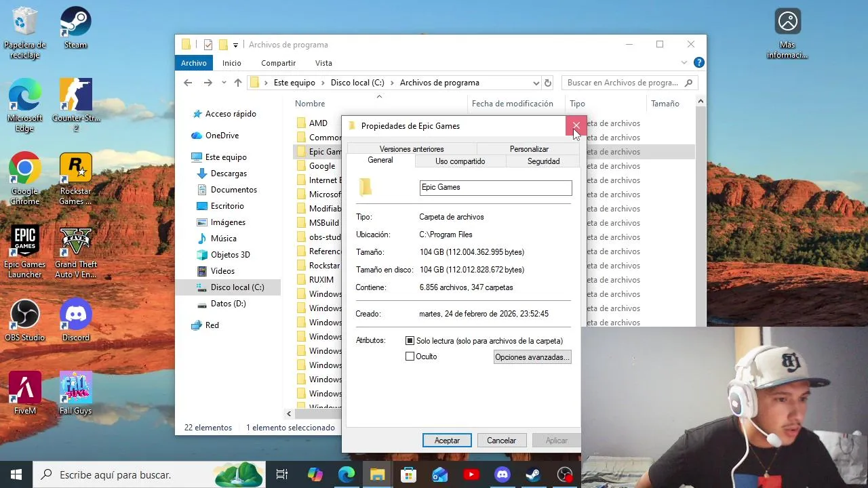Click Explorer forward arrow

tap(208, 83)
